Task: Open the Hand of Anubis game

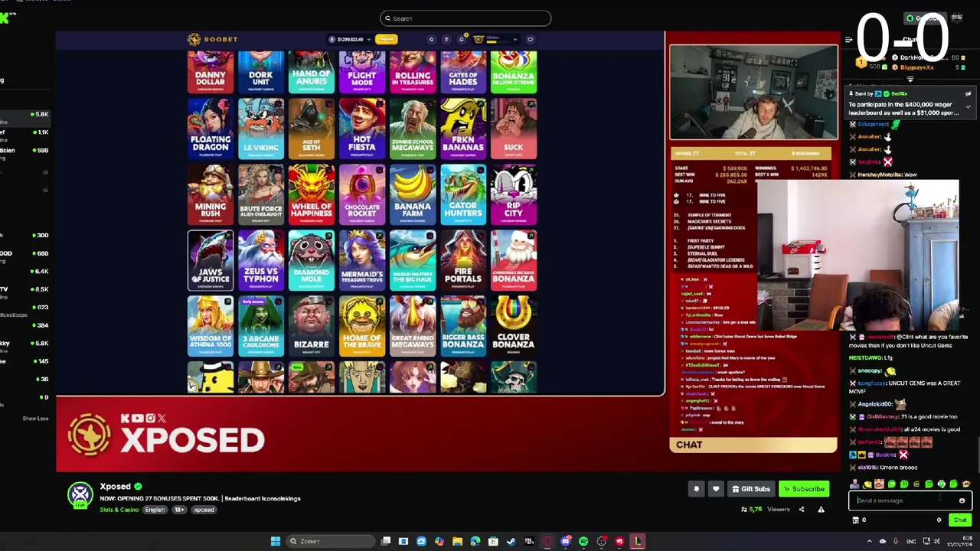Action: pos(312,72)
